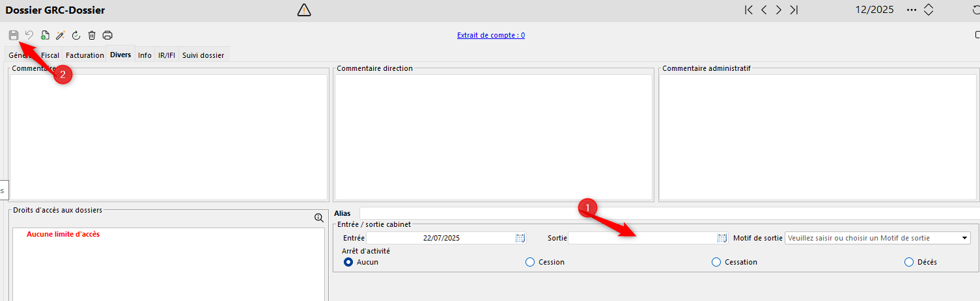
Task: Click inside the Alias text field
Action: point(667,213)
